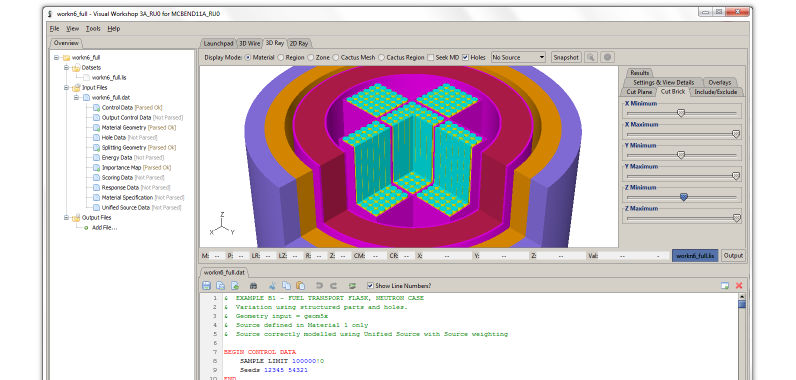The width and height of the screenshot is (796, 380).
Task: Open the Results tab
Action: tap(639, 73)
